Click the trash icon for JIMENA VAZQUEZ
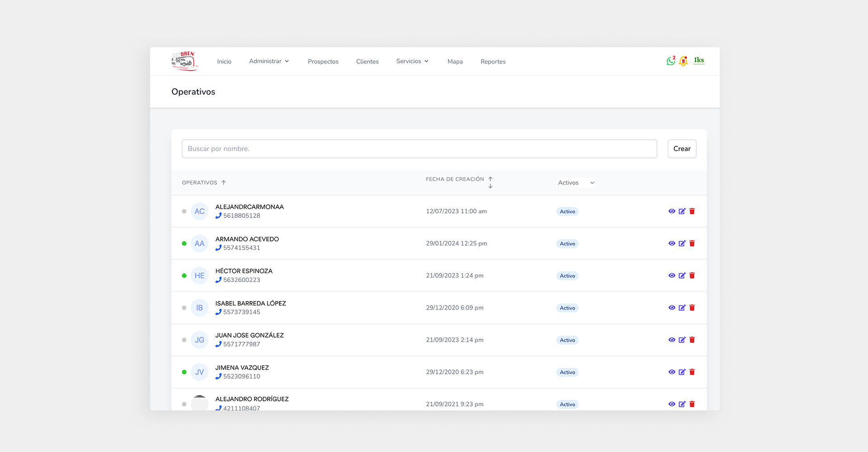Screen dimensions: 868x452 [x=692, y=372]
